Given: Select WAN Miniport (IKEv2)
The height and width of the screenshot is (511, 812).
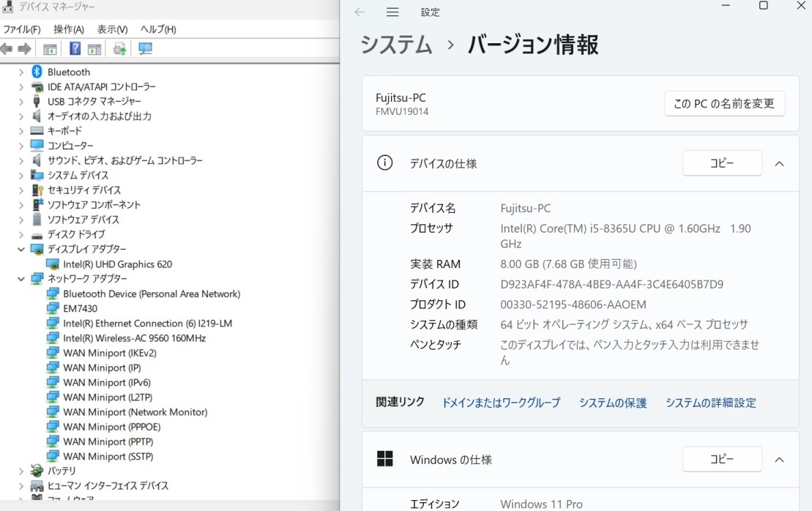Looking at the screenshot, I should click(x=110, y=353).
